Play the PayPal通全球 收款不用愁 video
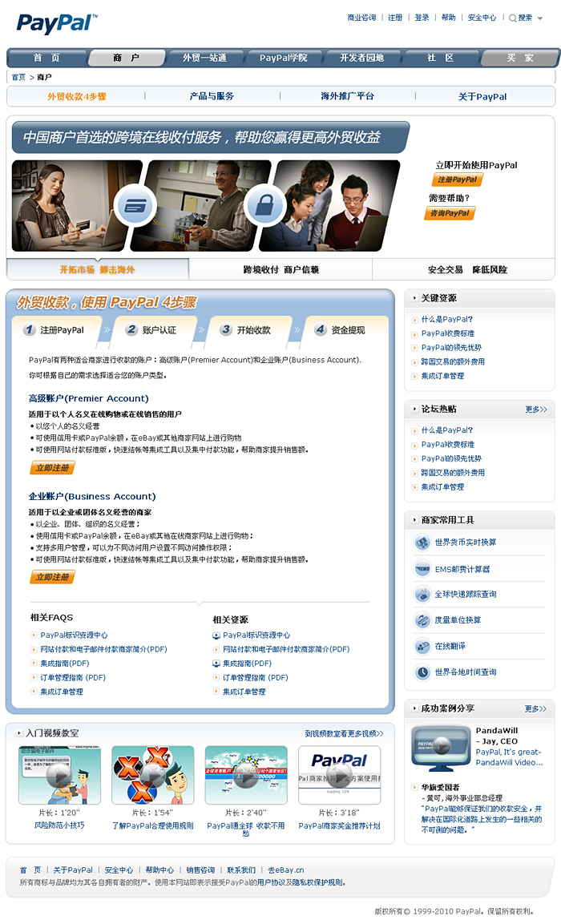The width and height of the screenshot is (561, 924). pyautogui.click(x=246, y=775)
